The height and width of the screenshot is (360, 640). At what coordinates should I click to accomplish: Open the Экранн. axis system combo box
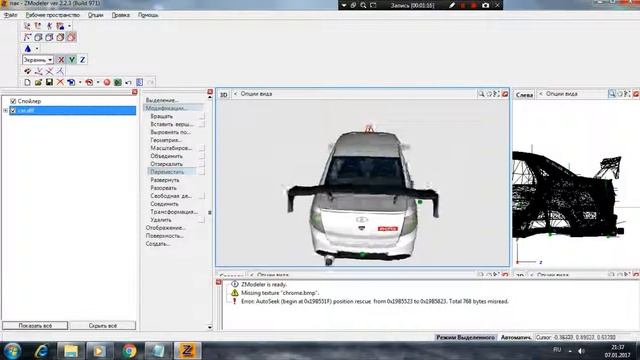point(38,60)
